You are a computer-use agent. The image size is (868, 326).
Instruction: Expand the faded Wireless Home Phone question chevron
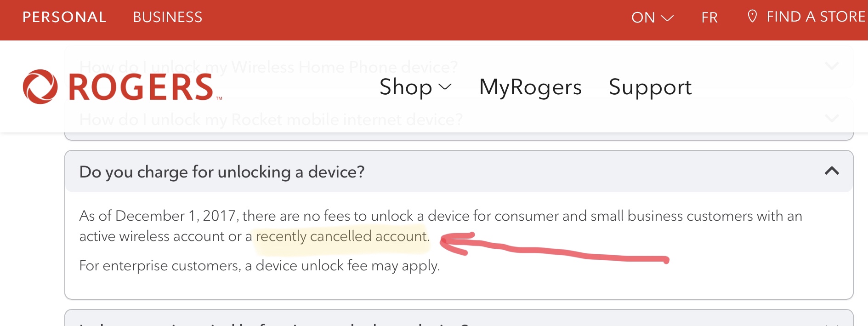[831, 66]
